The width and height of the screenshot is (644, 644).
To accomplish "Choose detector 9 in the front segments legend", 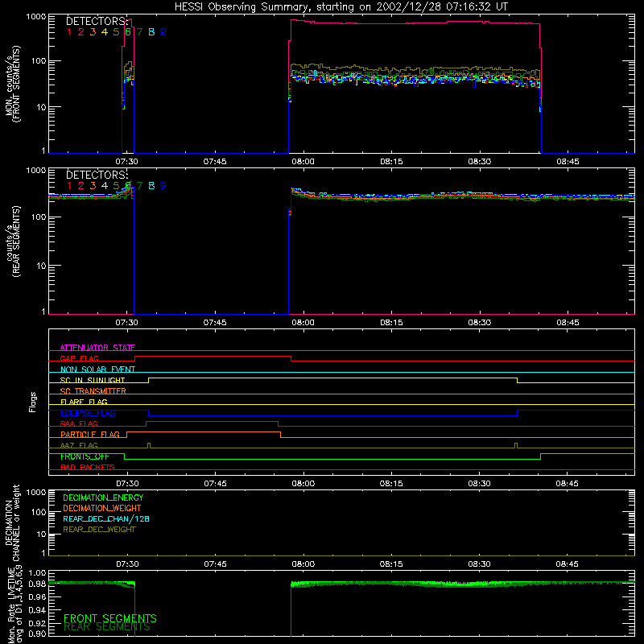I will click(x=163, y=32).
